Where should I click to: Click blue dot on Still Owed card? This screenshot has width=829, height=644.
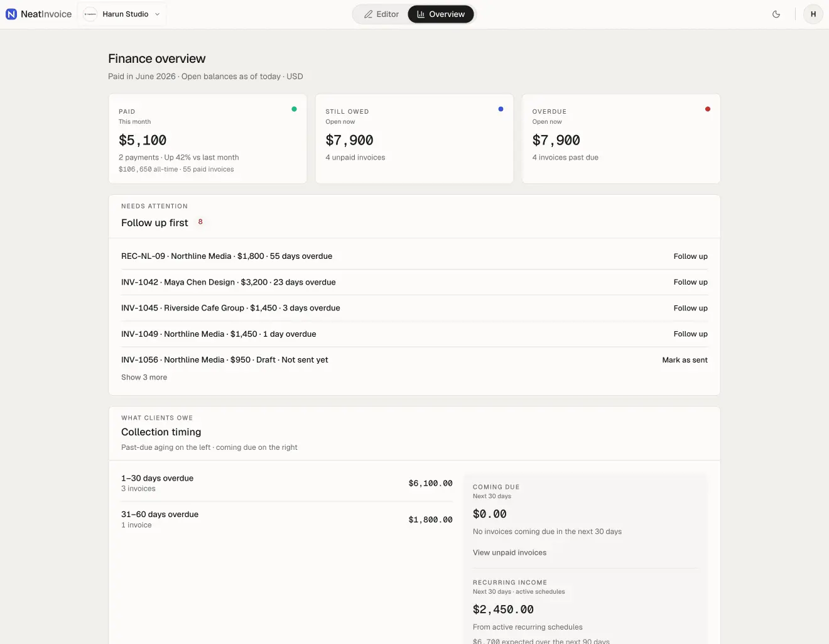point(501,109)
